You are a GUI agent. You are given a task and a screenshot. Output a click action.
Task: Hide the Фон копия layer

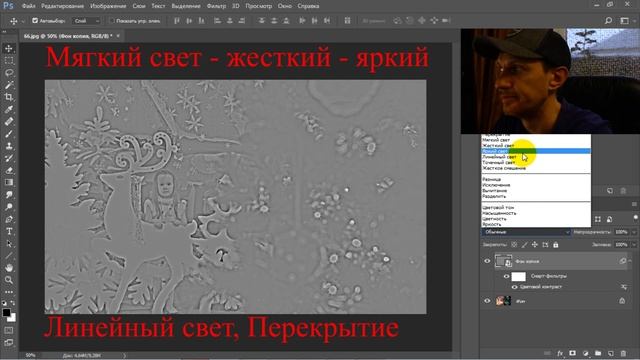click(487, 261)
